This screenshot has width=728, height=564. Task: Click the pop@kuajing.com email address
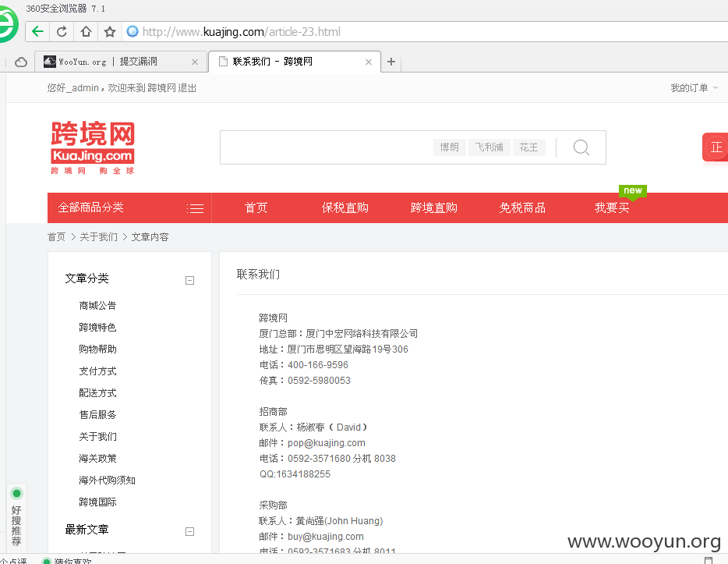[327, 443]
